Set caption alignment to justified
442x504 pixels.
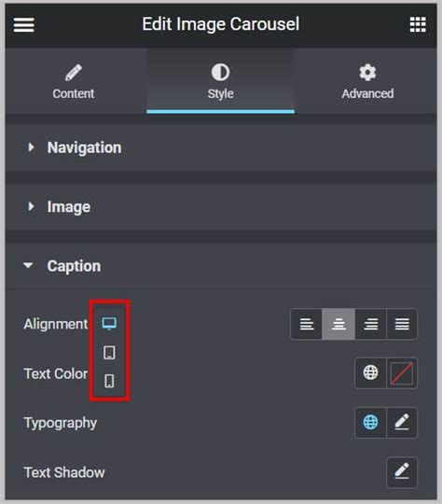(x=402, y=324)
